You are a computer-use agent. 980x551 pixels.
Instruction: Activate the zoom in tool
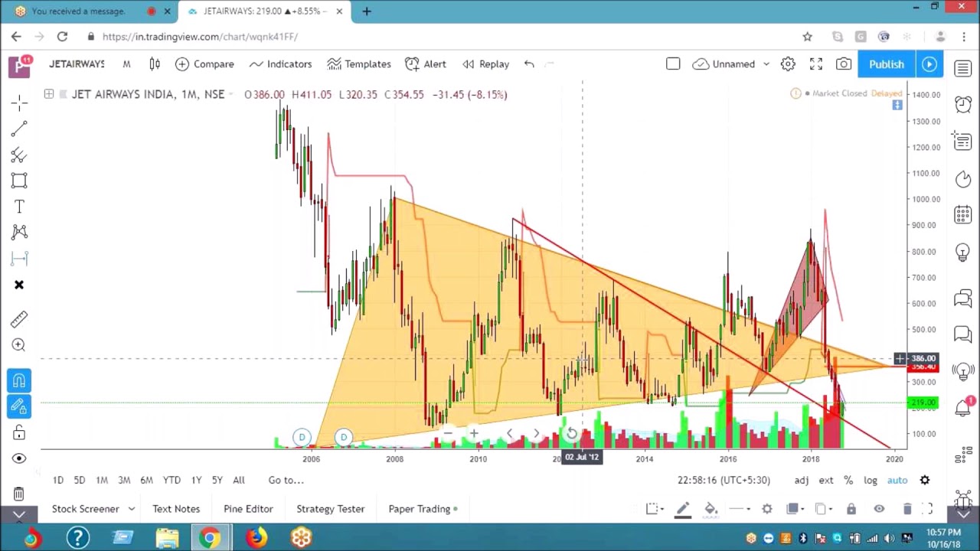click(19, 345)
